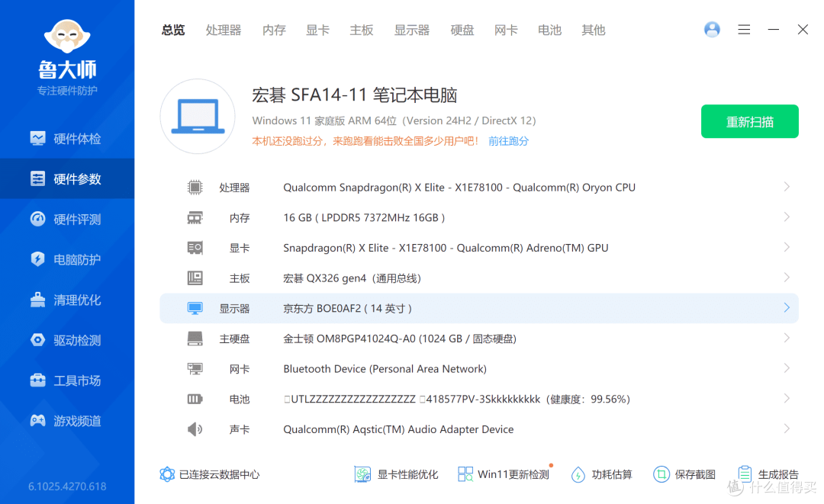Click 宏碁 SFA14-11 笔记本电脑 title
Screen dimensions: 824x504
(355, 95)
